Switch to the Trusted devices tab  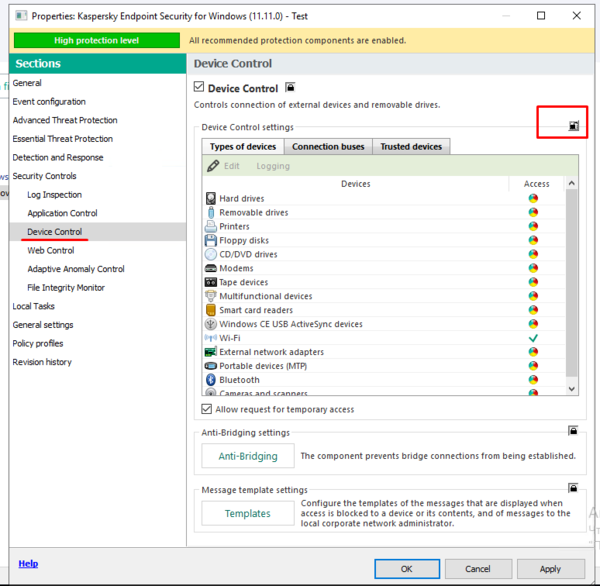click(x=411, y=147)
